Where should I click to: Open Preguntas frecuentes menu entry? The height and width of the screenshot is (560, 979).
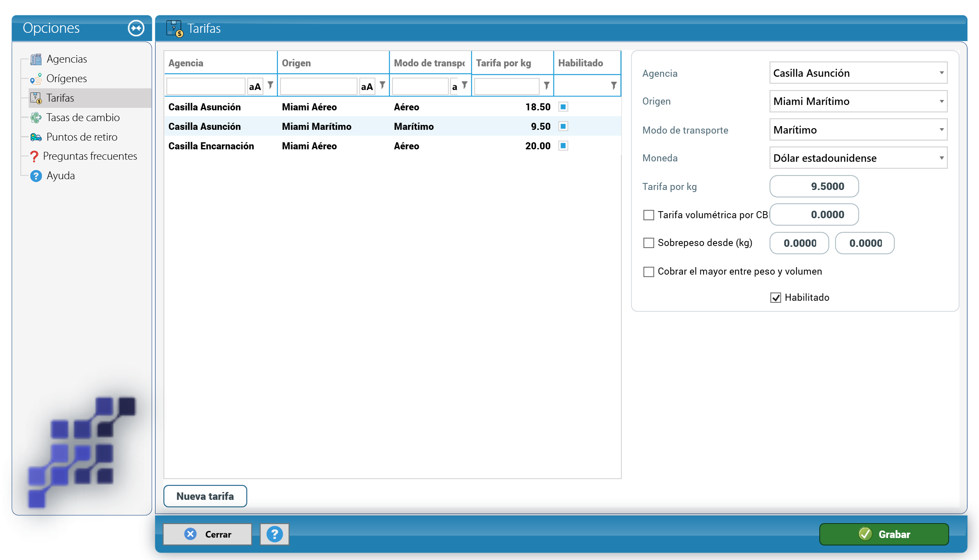90,156
